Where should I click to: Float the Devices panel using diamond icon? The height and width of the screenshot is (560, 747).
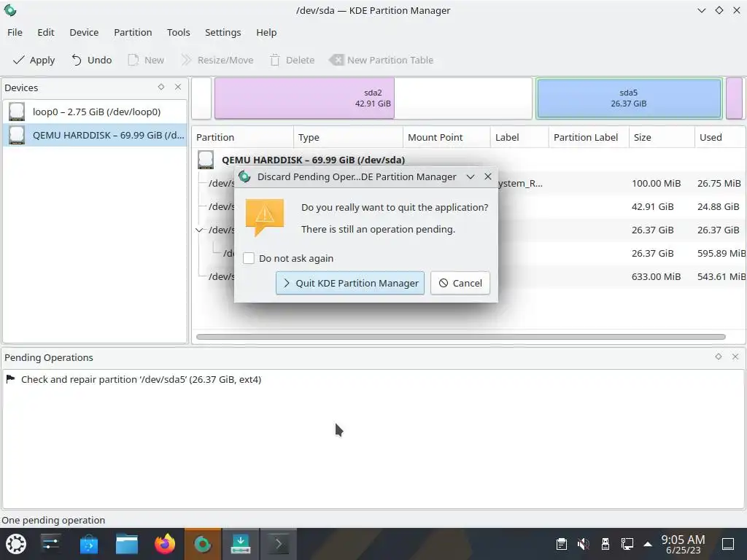point(161,87)
